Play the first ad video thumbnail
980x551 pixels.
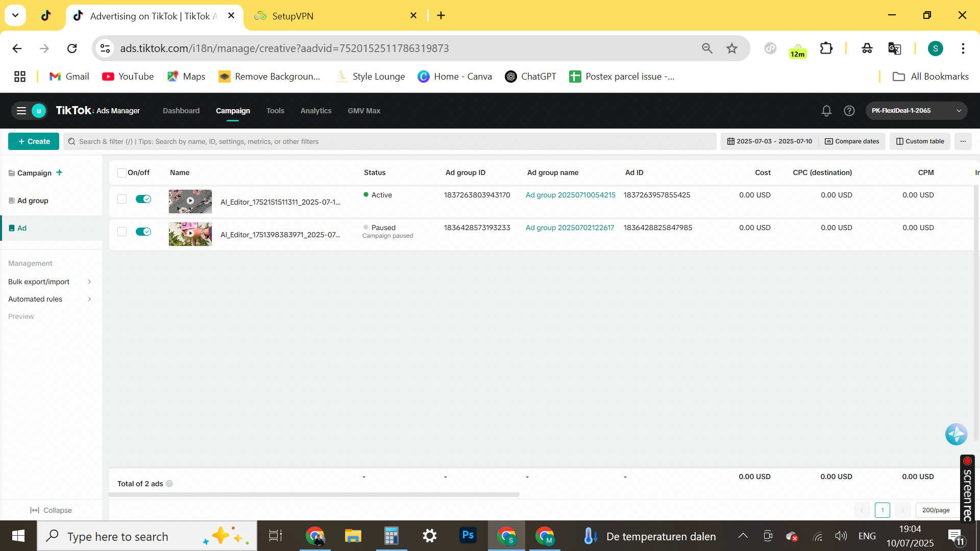click(190, 201)
